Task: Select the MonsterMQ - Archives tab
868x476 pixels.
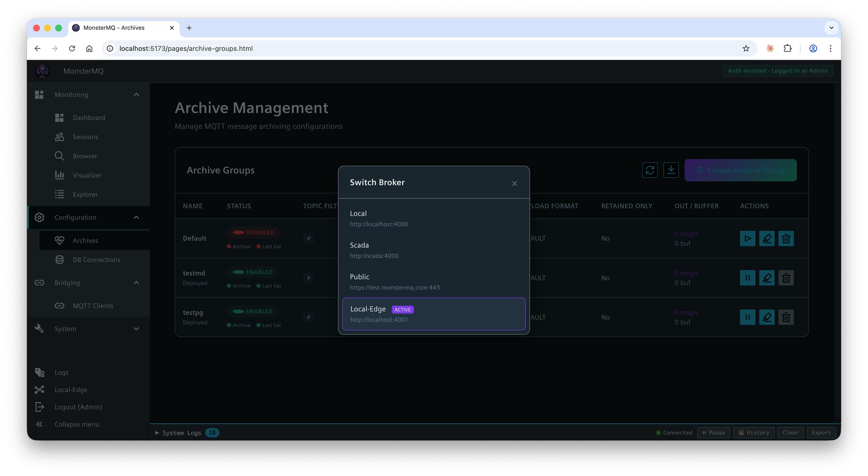Action: 123,28
